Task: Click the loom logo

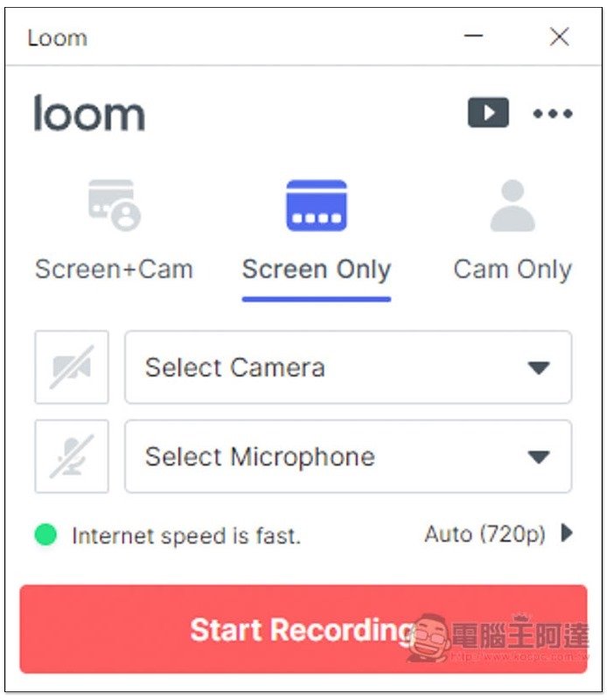Action: coord(89,113)
